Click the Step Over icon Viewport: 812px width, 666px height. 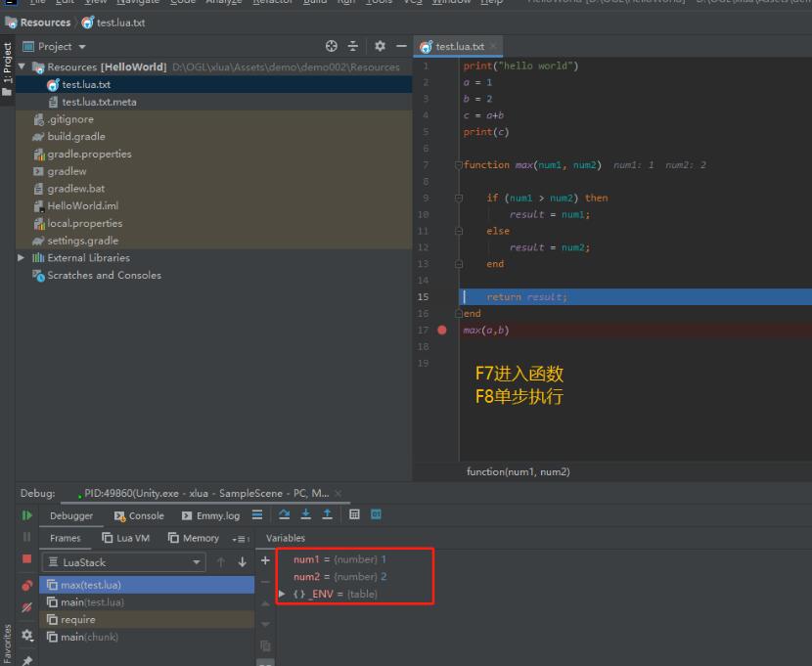(284, 514)
